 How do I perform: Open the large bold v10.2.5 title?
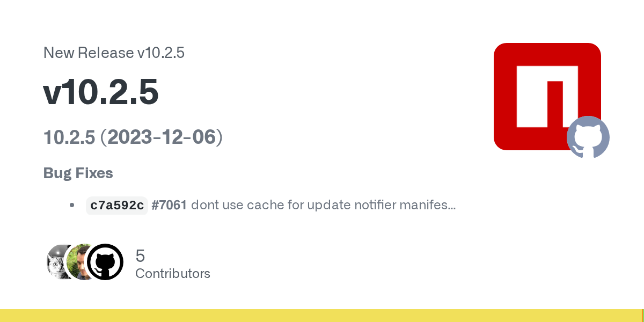point(101,92)
